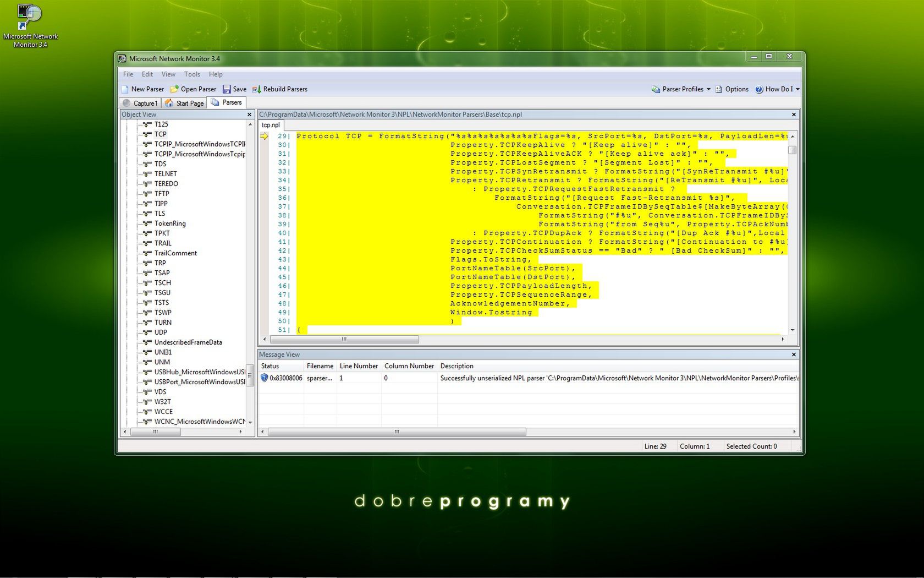Viewport: 924px width, 578px height.
Task: Select the TLS protocol icon
Action: [x=147, y=214]
